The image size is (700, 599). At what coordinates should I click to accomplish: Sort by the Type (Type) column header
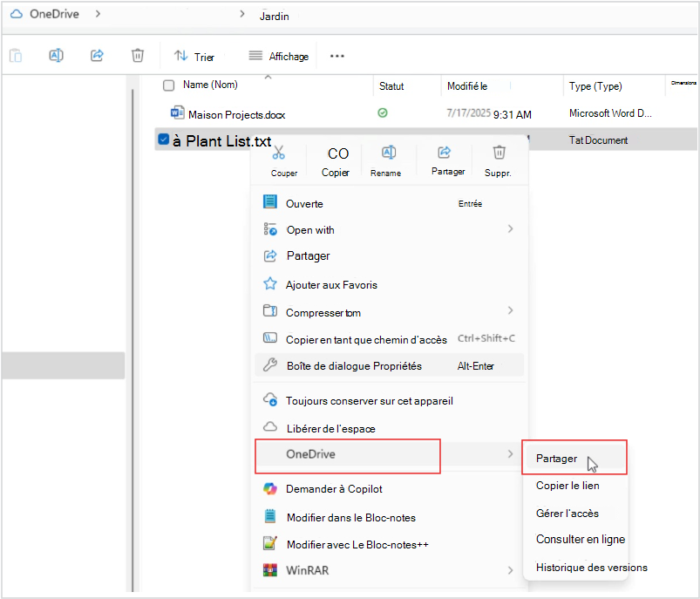pos(595,86)
